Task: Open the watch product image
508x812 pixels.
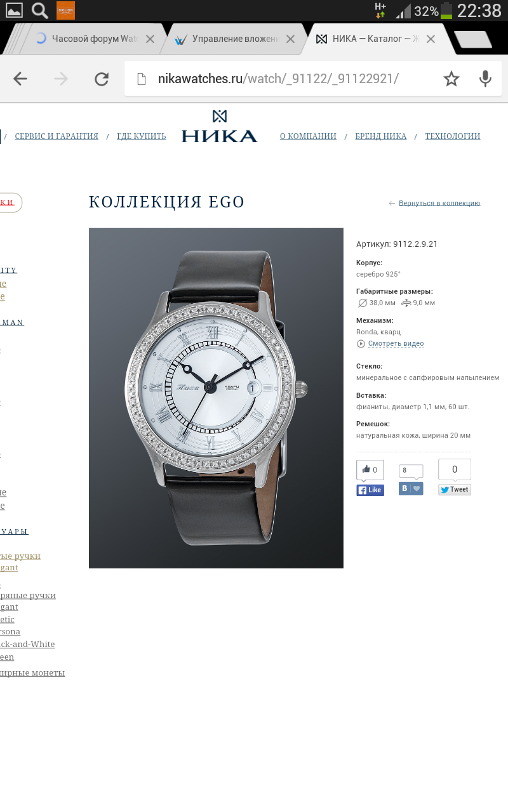Action: coord(216,398)
